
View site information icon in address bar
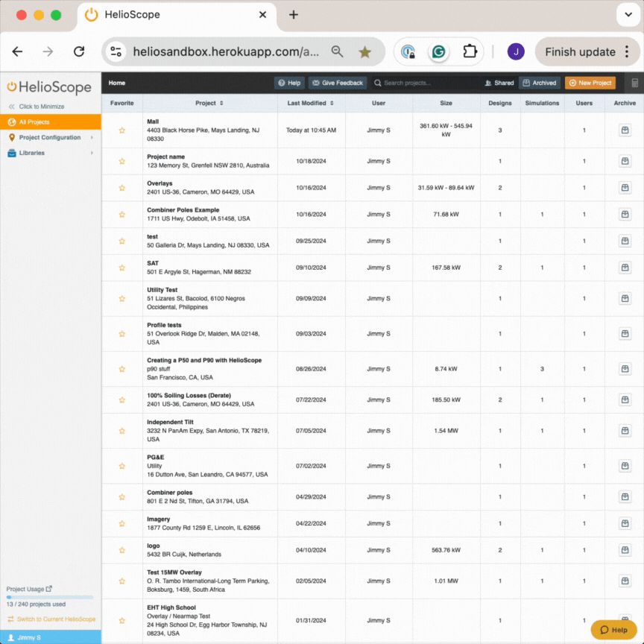click(x=116, y=51)
